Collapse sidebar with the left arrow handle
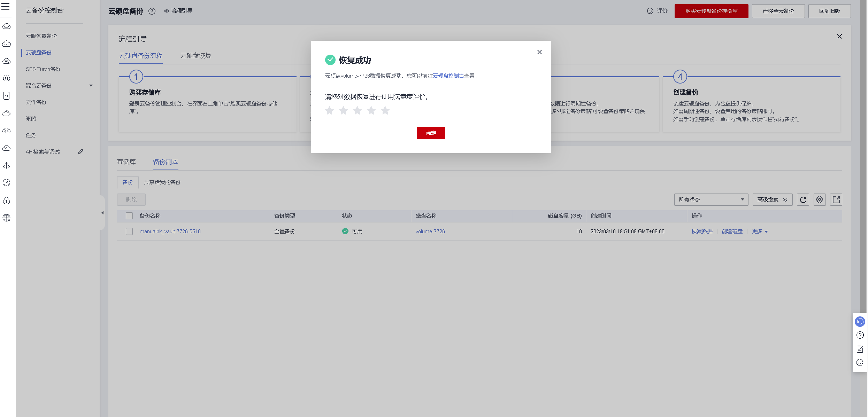The image size is (868, 417). pyautogui.click(x=102, y=213)
